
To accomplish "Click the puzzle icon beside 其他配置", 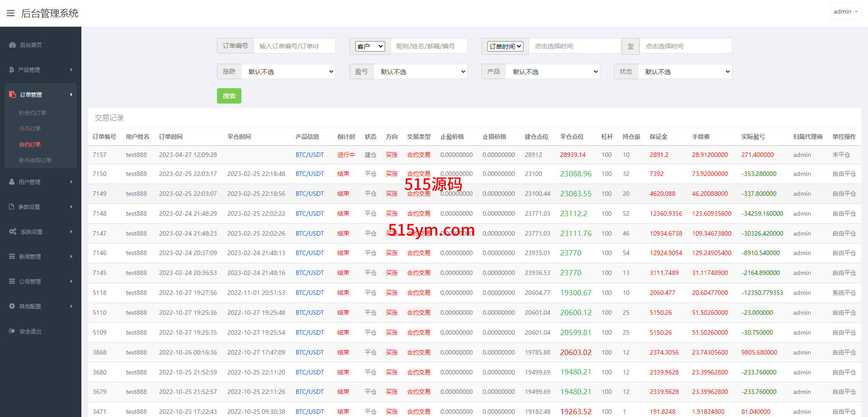I will click(x=12, y=306).
